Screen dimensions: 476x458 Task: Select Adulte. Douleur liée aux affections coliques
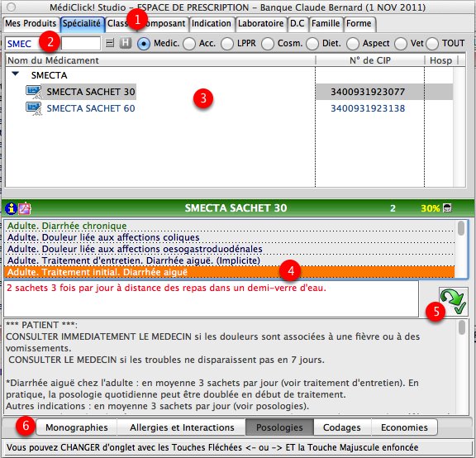[229, 237]
